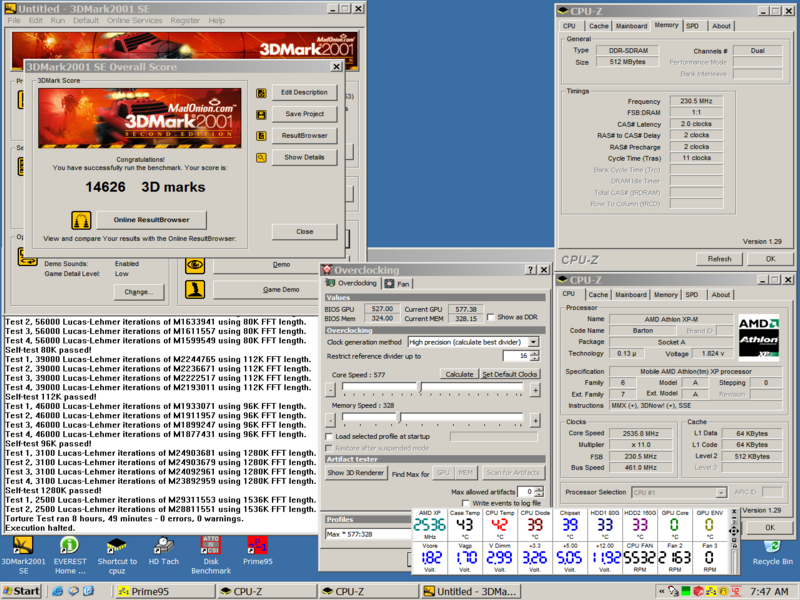800x600 pixels.
Task: Open the Shortcut to cpuz icon
Action: (x=117, y=546)
